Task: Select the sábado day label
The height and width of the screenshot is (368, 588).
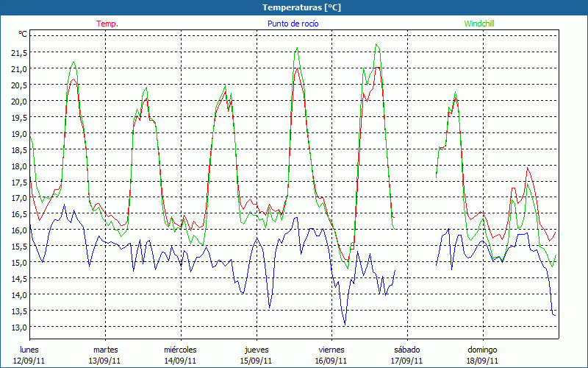Action: click(x=407, y=350)
